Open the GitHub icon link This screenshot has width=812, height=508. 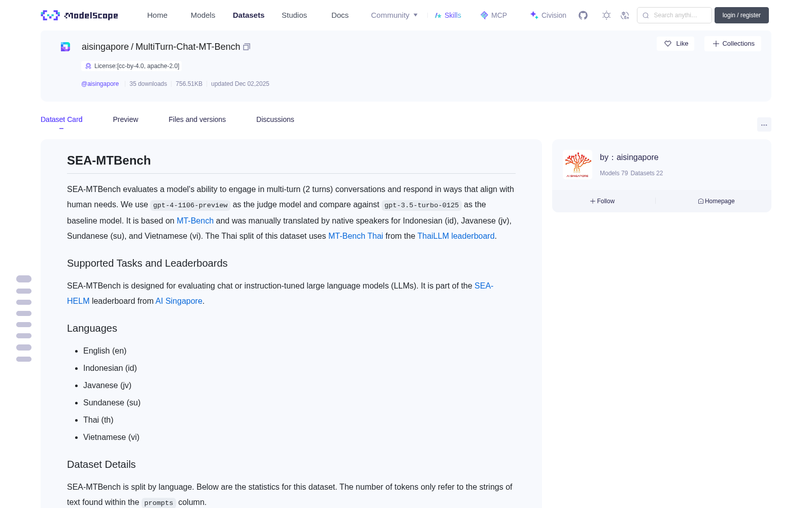(x=583, y=15)
